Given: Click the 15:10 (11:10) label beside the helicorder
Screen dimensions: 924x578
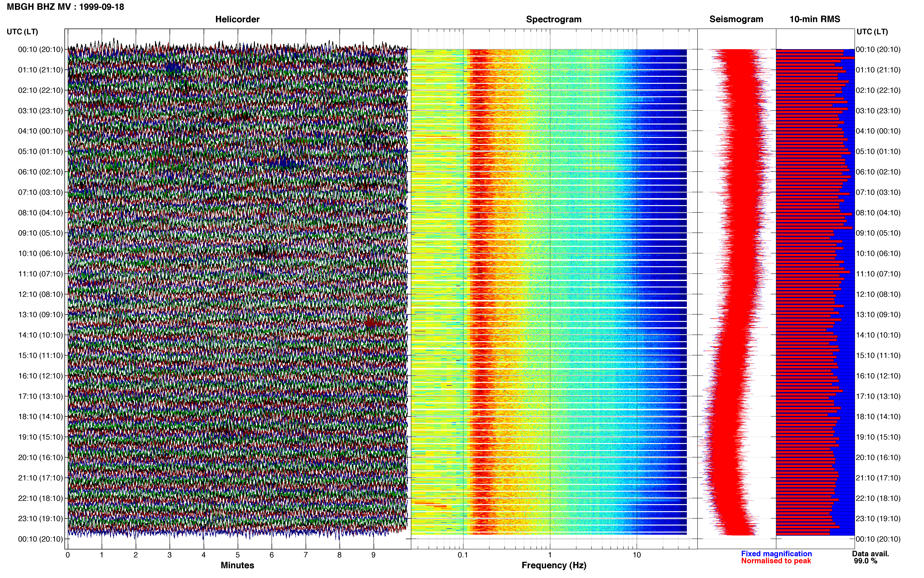Looking at the screenshot, I should point(41,356).
